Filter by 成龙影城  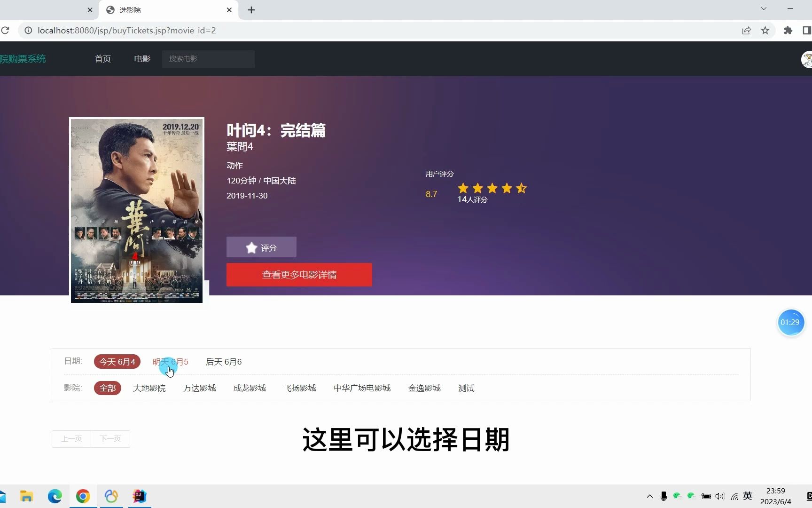(250, 388)
